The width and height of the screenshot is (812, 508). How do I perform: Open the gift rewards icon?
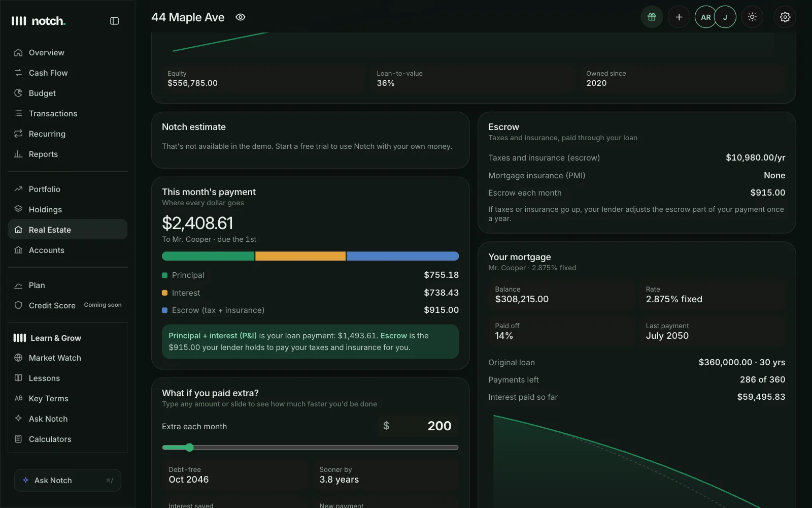coord(652,17)
